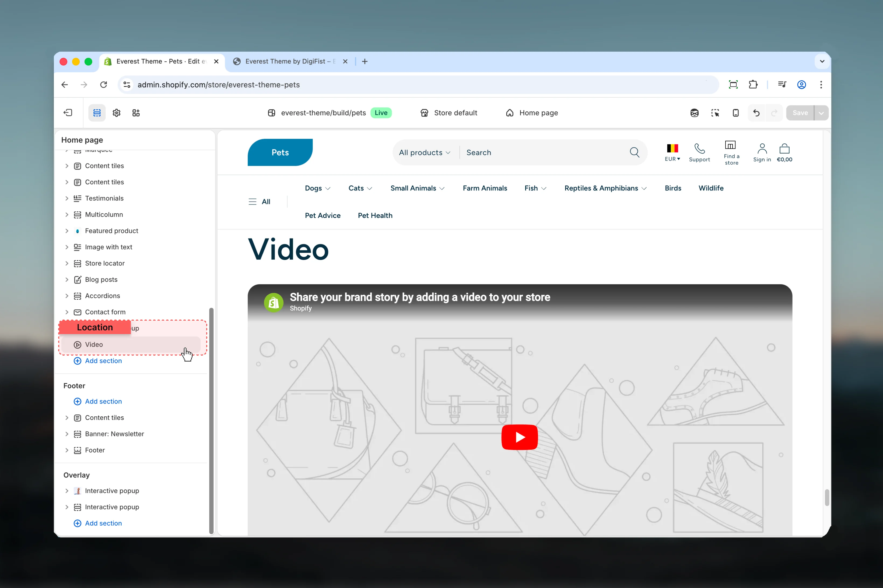Expand the Accordions section
The image size is (883, 588).
[x=67, y=296]
